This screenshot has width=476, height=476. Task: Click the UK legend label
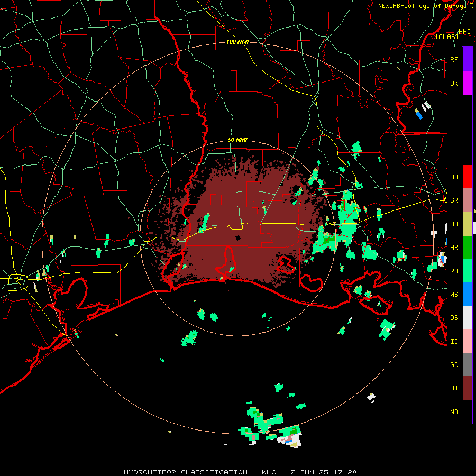454,83
